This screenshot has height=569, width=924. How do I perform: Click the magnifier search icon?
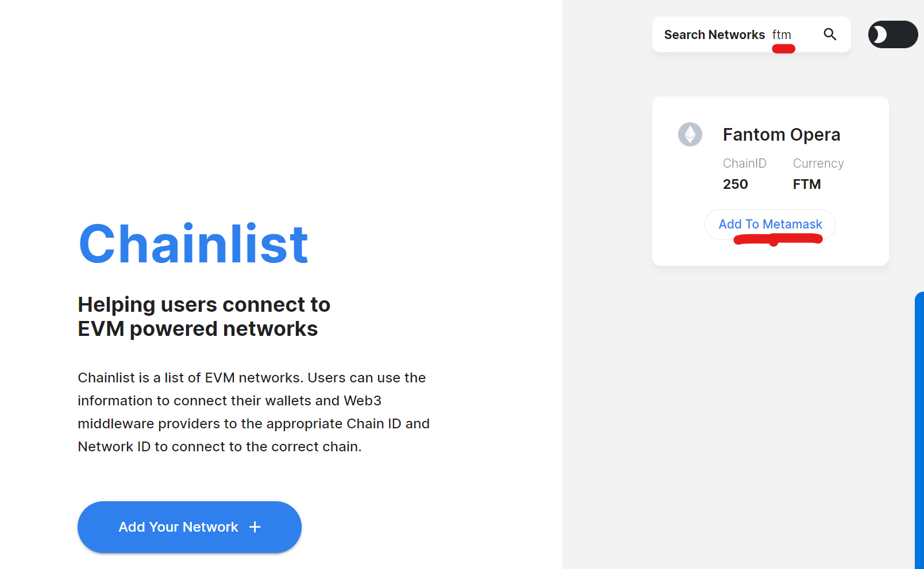[830, 34]
